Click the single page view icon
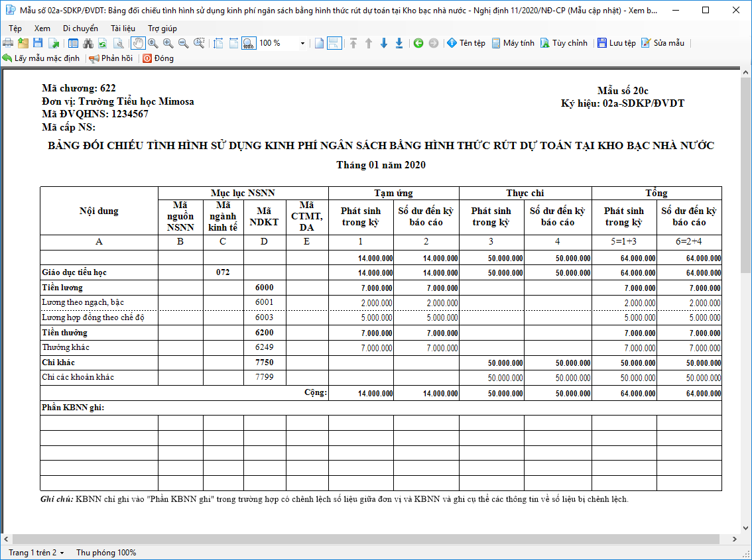 point(320,43)
